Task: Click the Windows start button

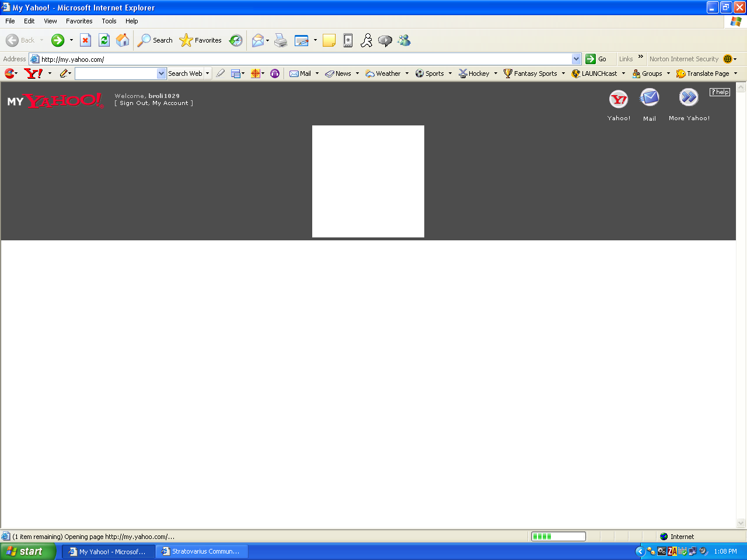Action: [28, 551]
